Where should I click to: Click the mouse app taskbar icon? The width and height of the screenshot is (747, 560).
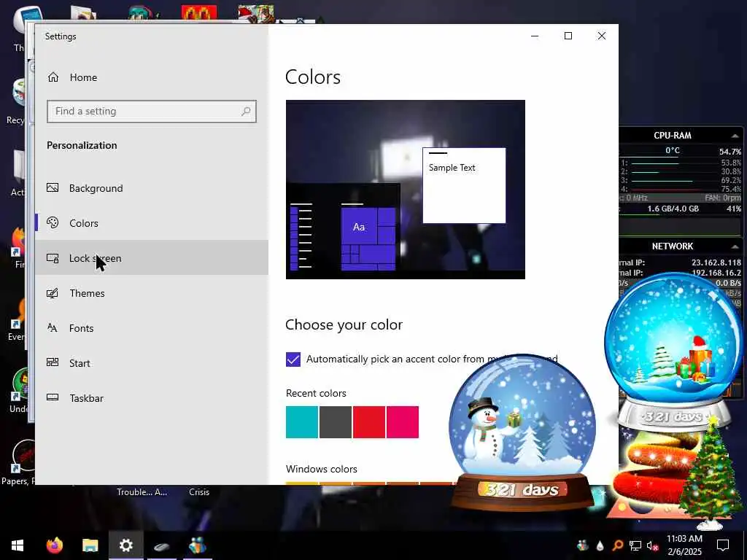coord(161,545)
